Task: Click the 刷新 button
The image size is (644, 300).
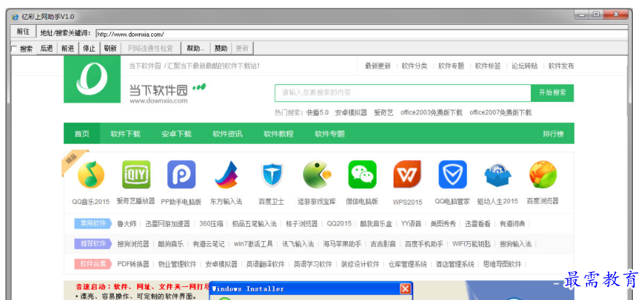Action: (x=110, y=48)
